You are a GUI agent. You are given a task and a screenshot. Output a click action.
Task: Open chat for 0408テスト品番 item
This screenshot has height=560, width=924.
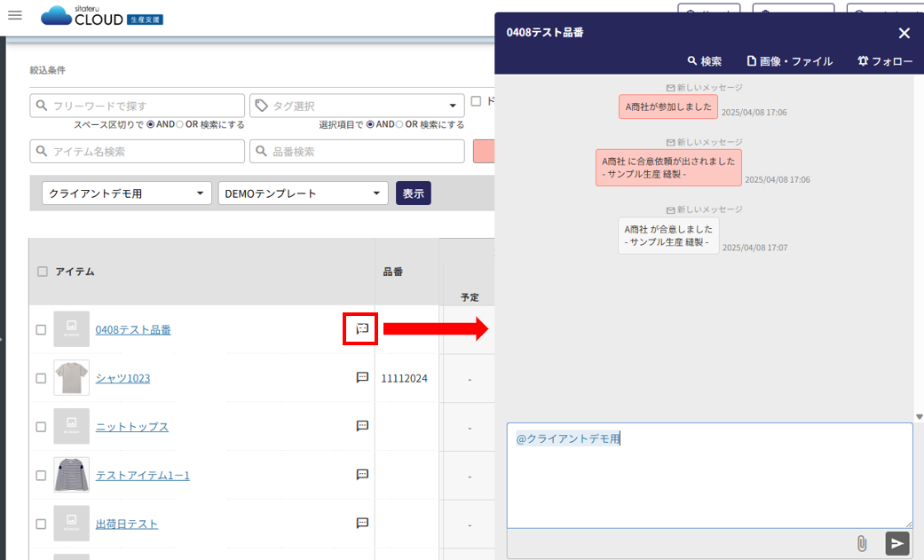[362, 329]
